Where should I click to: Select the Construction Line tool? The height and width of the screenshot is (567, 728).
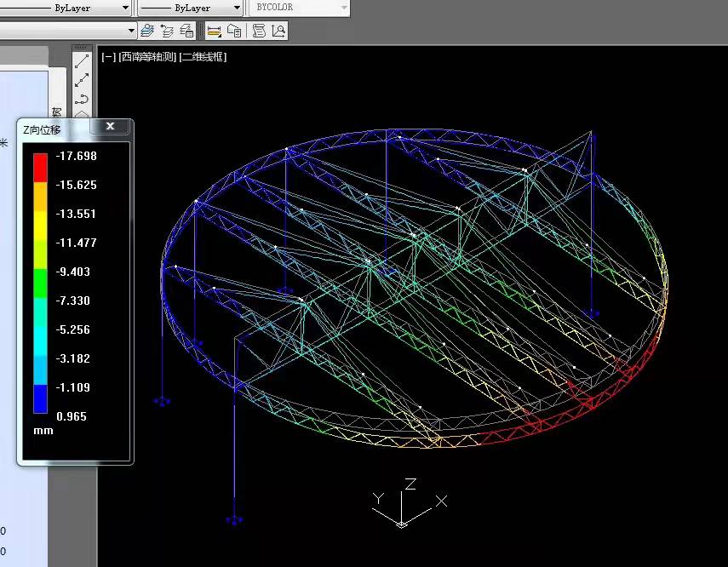coord(82,81)
